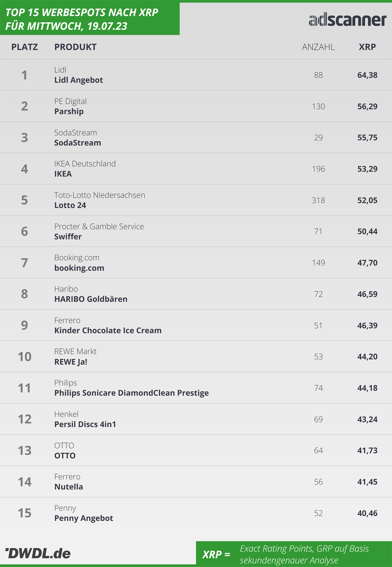
Task: Click the DWDL.de logo
Action: tap(38, 553)
